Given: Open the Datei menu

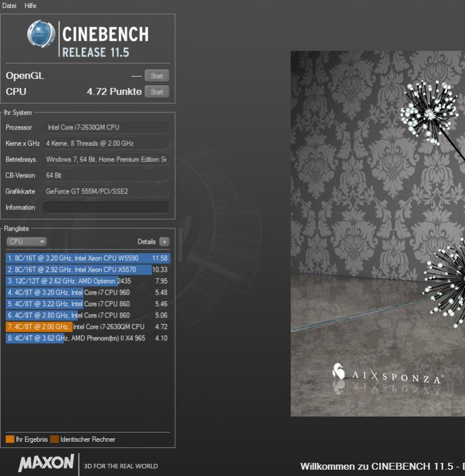Looking at the screenshot, I should 9,6.
